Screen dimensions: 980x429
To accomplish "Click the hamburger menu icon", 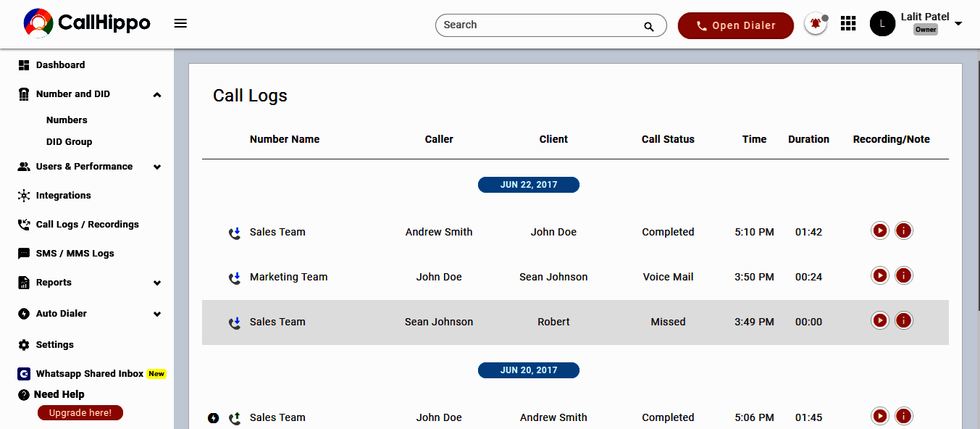I will click(180, 24).
